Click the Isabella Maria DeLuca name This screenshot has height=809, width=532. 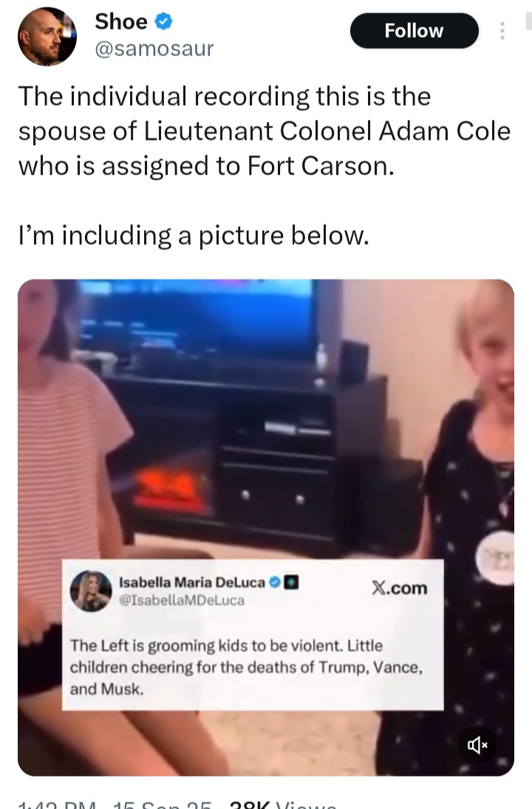pyautogui.click(x=192, y=582)
